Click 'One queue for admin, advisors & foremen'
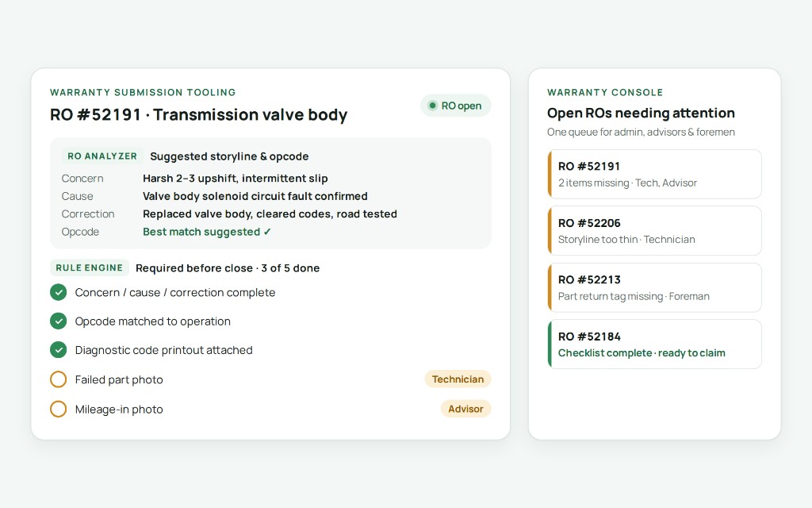 [641, 133]
